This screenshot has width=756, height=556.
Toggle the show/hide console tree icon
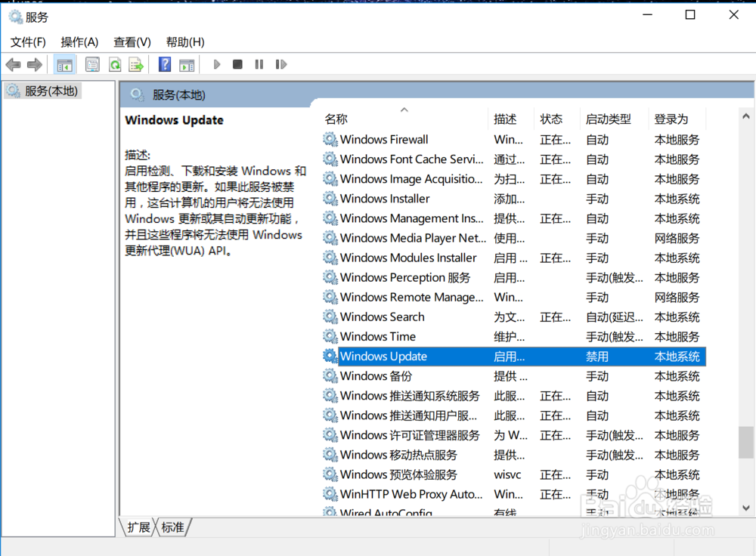point(64,64)
